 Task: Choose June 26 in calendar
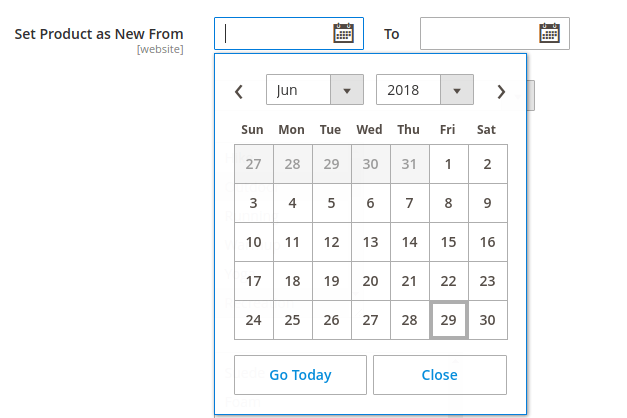[x=331, y=320]
